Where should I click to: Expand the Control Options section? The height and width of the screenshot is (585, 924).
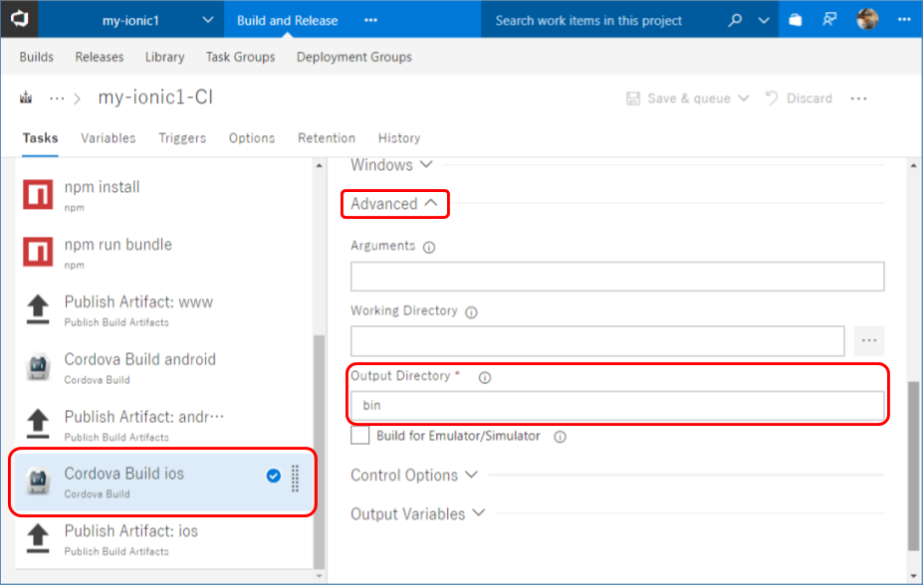(413, 475)
